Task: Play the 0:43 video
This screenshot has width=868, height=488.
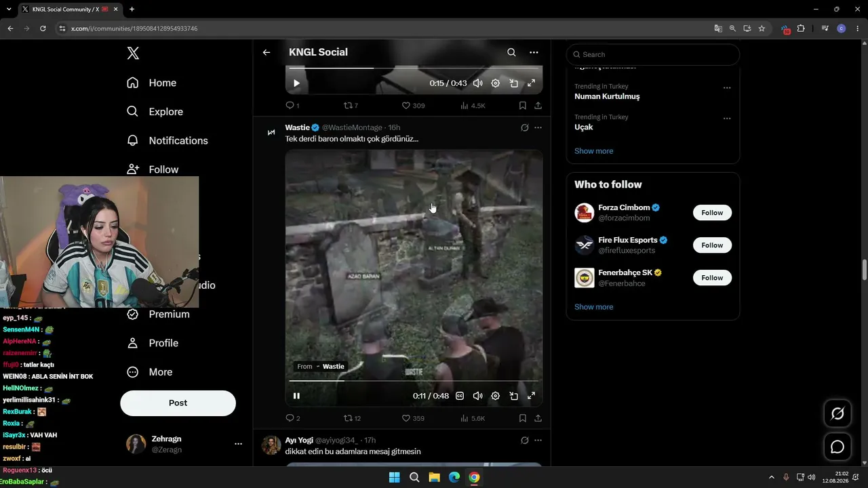Action: point(296,83)
